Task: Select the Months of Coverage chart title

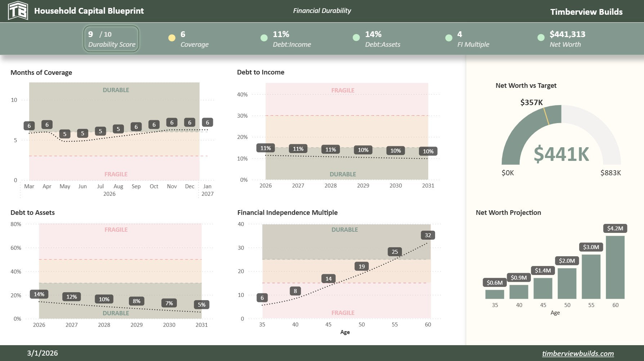Action: pyautogui.click(x=41, y=73)
